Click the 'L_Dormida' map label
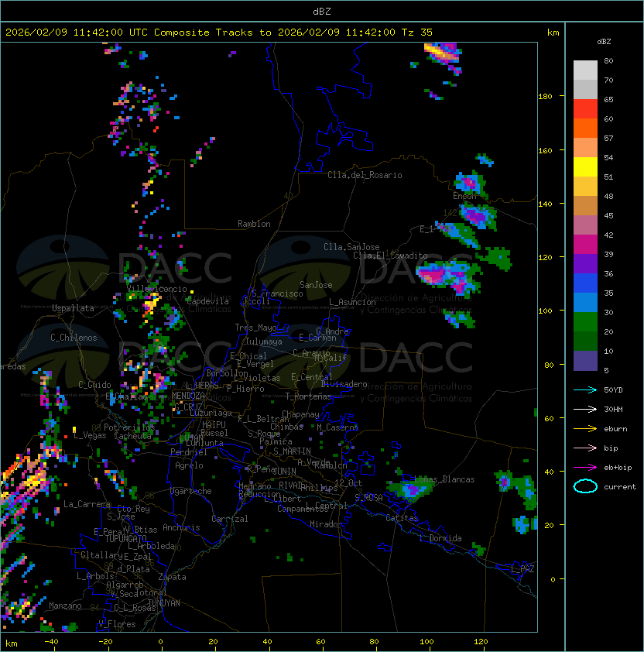The height and width of the screenshot is (652, 644). coord(440,538)
